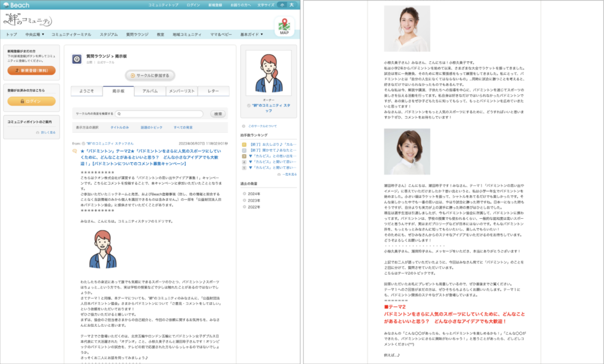Click the speech bubble icon beside topic title

[x=75, y=151]
